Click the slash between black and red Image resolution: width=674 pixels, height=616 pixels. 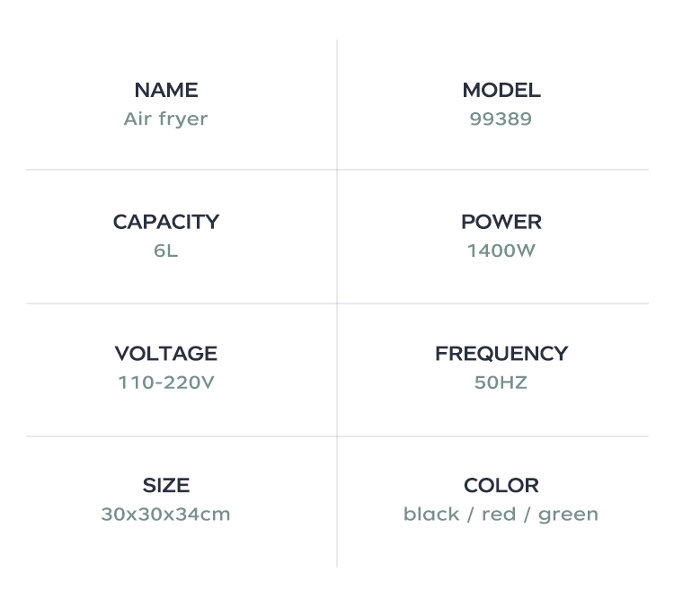(471, 515)
